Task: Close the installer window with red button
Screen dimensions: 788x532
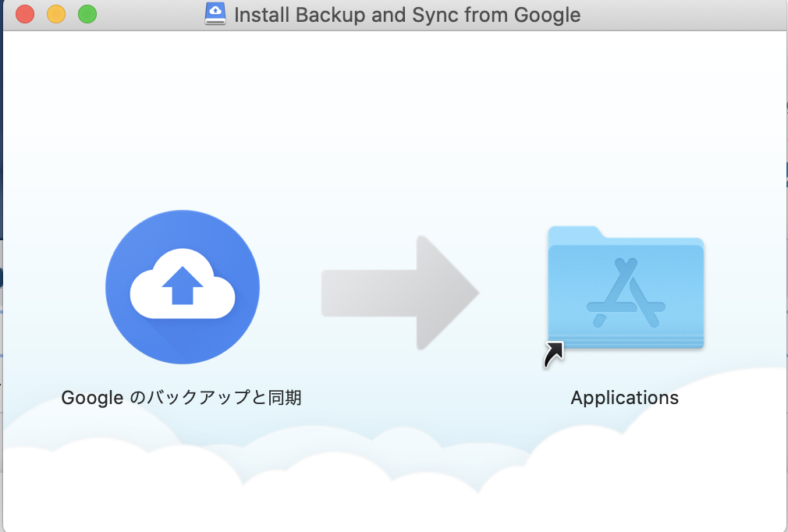Action: tap(25, 14)
